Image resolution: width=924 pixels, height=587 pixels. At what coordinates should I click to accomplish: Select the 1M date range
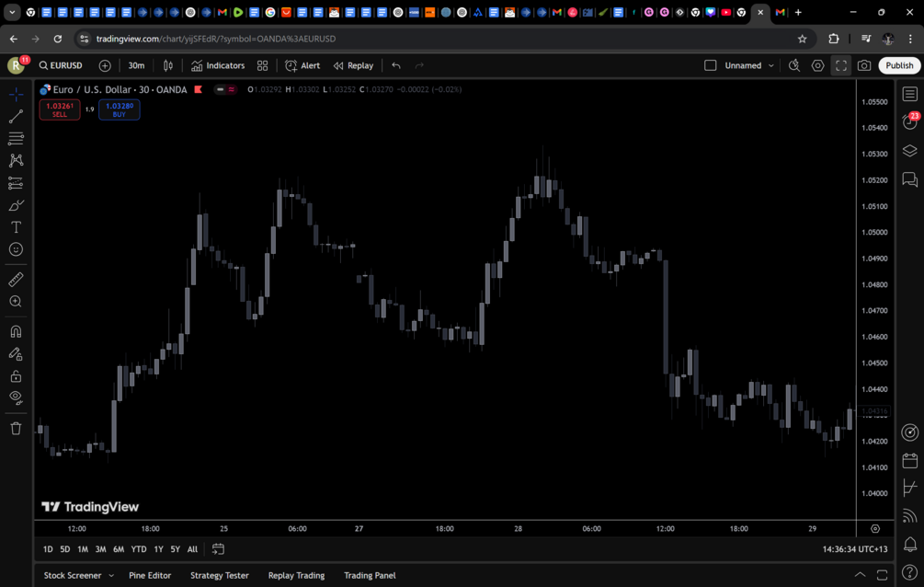[x=83, y=549]
